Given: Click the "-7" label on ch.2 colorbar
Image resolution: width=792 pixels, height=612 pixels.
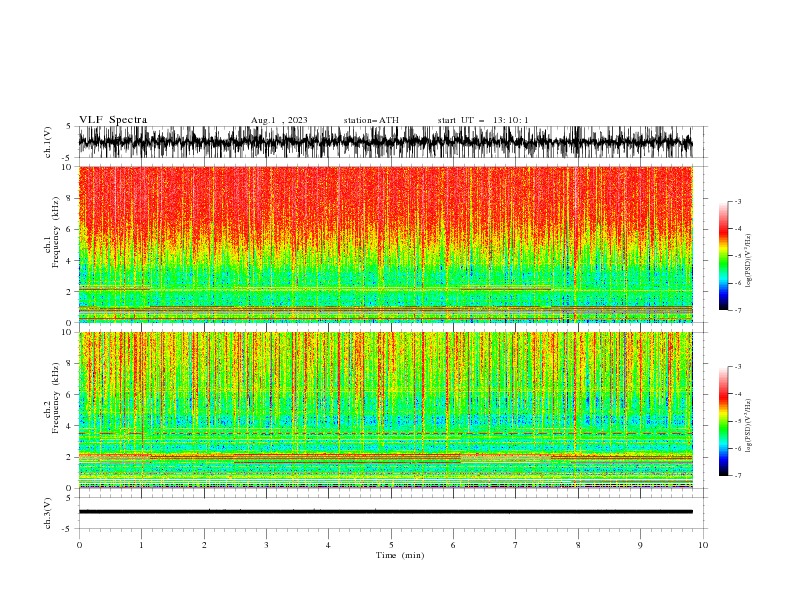Looking at the screenshot, I should 738,476.
